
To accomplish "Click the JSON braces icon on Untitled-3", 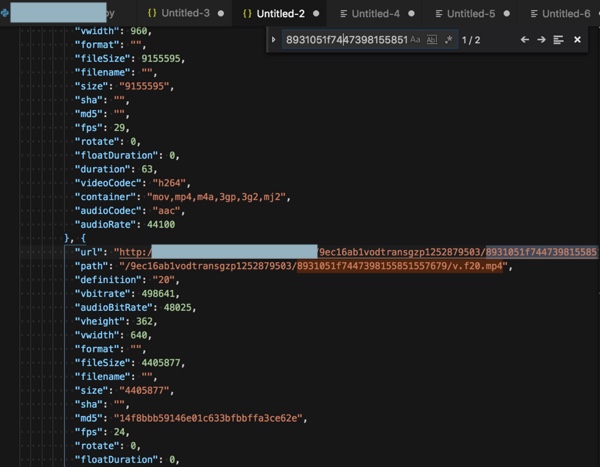I will tap(152, 13).
